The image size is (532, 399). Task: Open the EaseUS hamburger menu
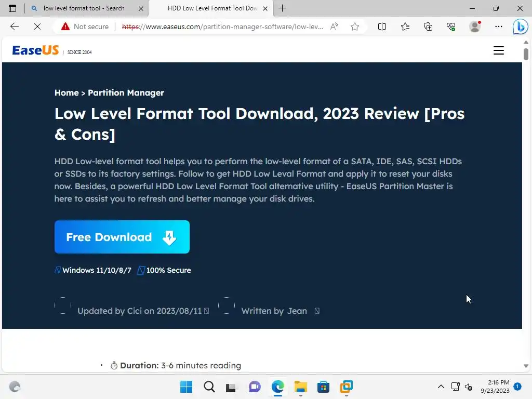click(x=498, y=50)
